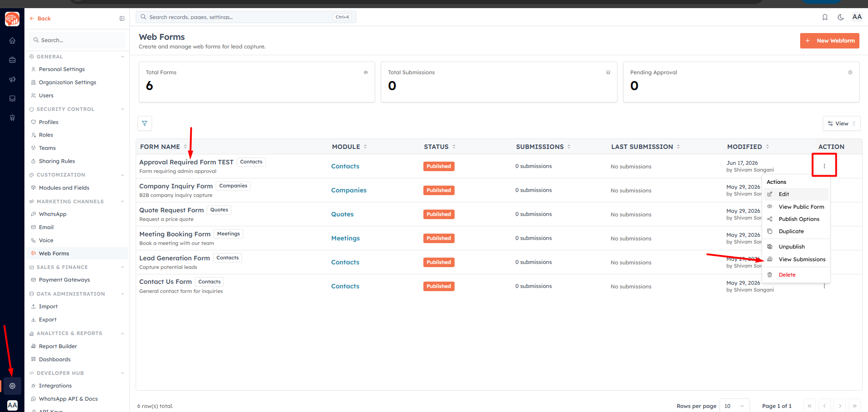868x412 pixels.
Task: Open the megaphone marketing icon in left rail
Action: [x=12, y=79]
